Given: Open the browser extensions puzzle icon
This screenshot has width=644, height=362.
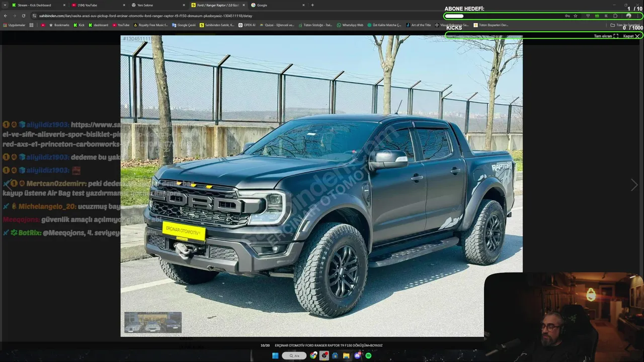Looking at the screenshot, I should (x=615, y=16).
